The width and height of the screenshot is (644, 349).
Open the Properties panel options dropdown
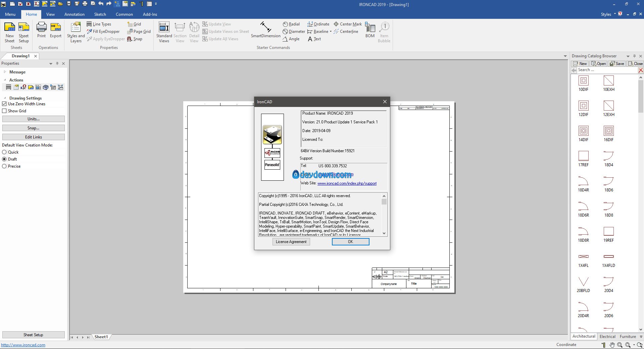click(x=51, y=64)
